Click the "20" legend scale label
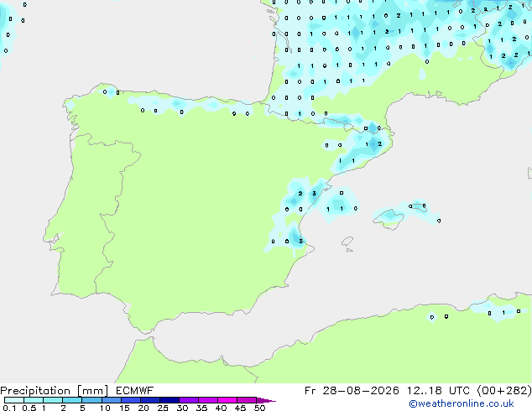This screenshot has width=532, height=411. point(143,408)
